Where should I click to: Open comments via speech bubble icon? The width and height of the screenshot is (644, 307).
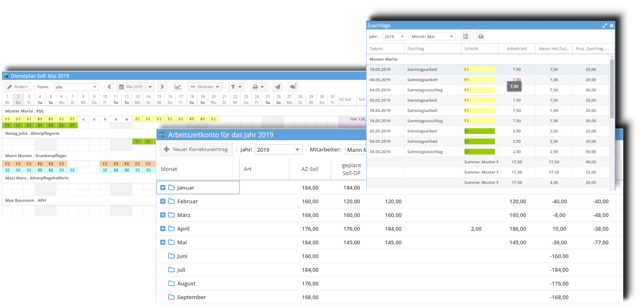(x=292, y=87)
